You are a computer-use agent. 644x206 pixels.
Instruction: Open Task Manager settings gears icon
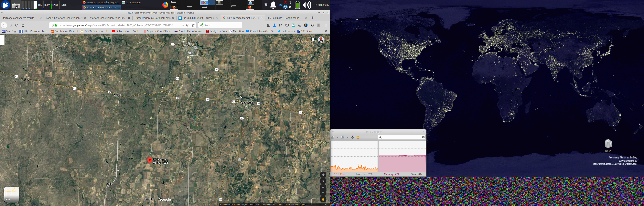click(333, 137)
